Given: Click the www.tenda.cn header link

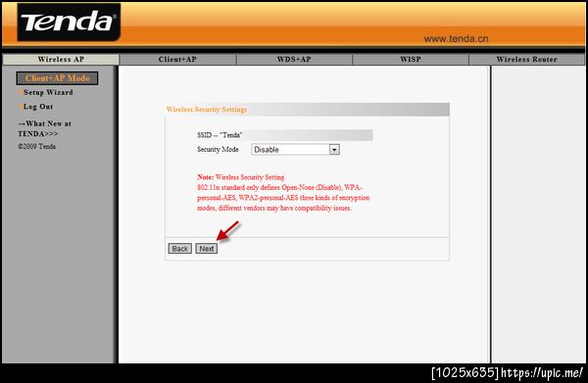Looking at the screenshot, I should click(456, 38).
